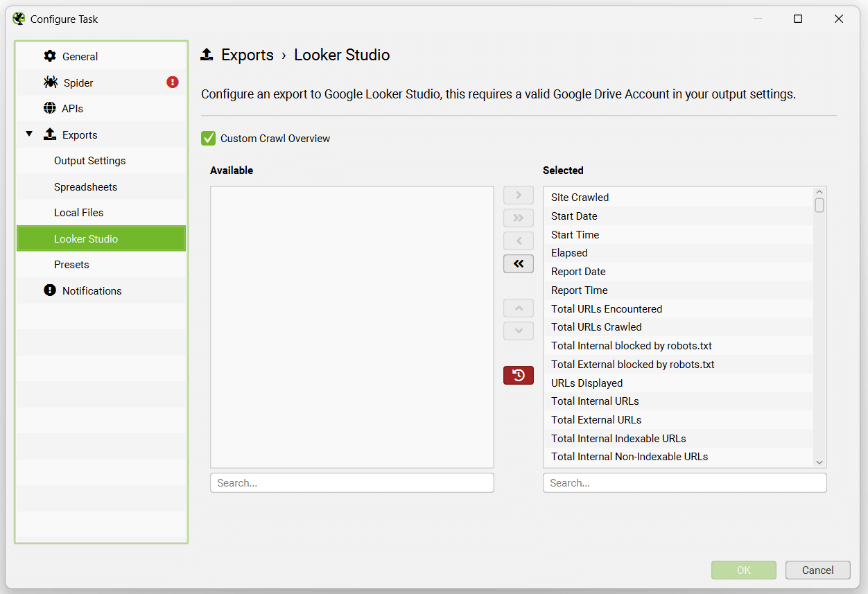The width and height of the screenshot is (868, 594).
Task: Click the move item down arrow
Action: click(x=518, y=331)
